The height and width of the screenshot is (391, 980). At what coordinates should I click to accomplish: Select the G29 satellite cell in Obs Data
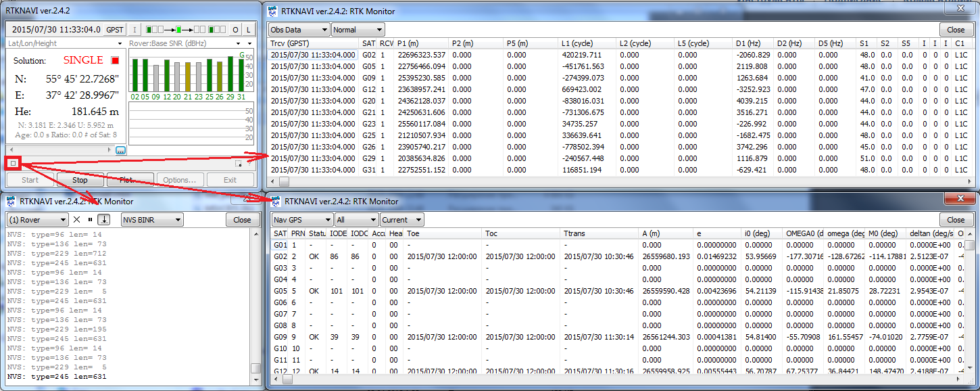click(369, 158)
